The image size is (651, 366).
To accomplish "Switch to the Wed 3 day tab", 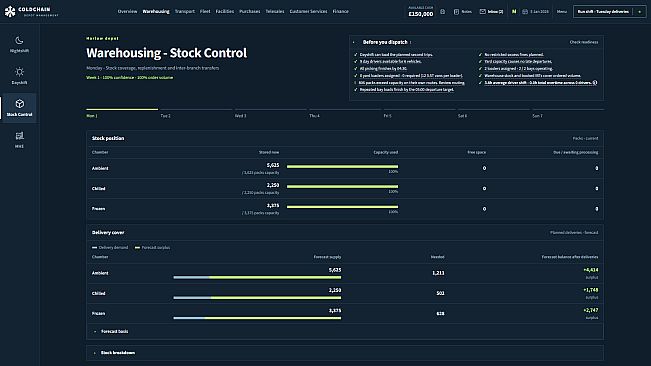I will pyautogui.click(x=271, y=113).
